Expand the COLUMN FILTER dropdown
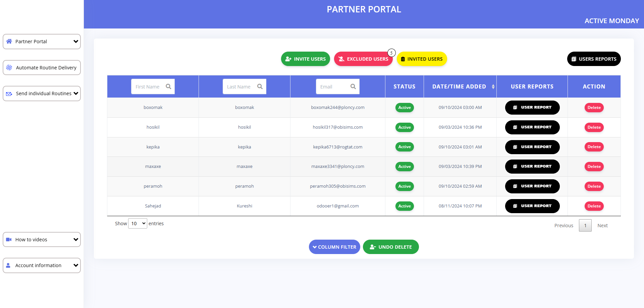 (x=334, y=247)
